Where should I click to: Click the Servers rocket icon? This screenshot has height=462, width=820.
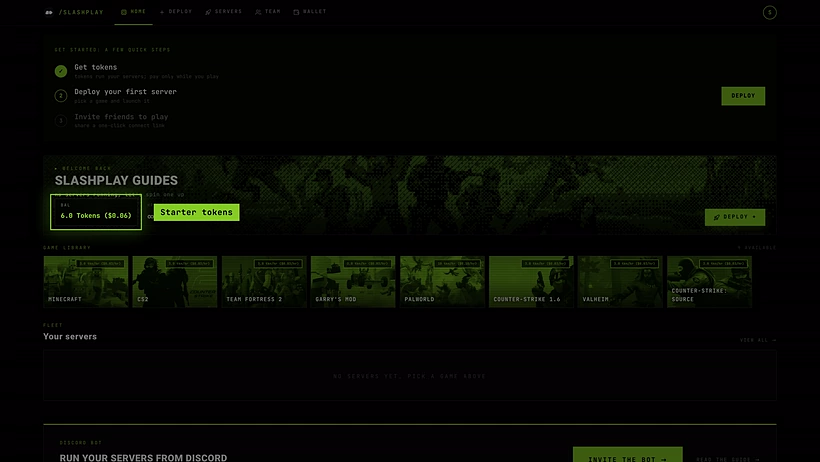click(x=208, y=12)
